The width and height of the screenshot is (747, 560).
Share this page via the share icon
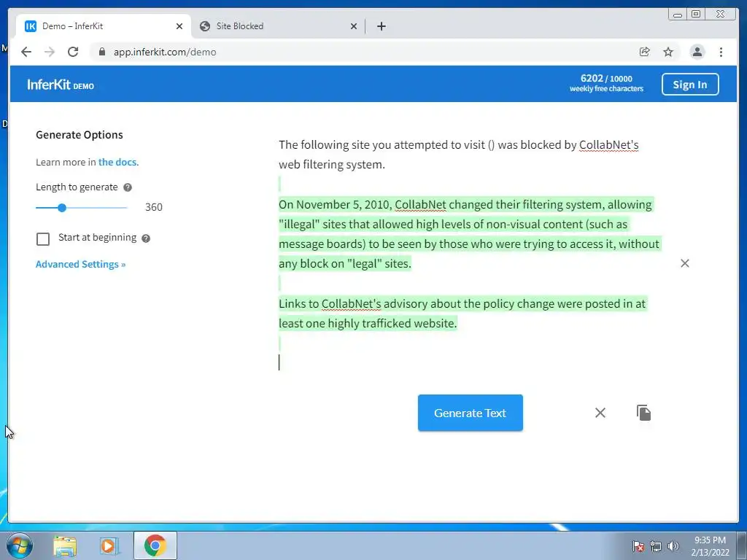[x=645, y=52]
